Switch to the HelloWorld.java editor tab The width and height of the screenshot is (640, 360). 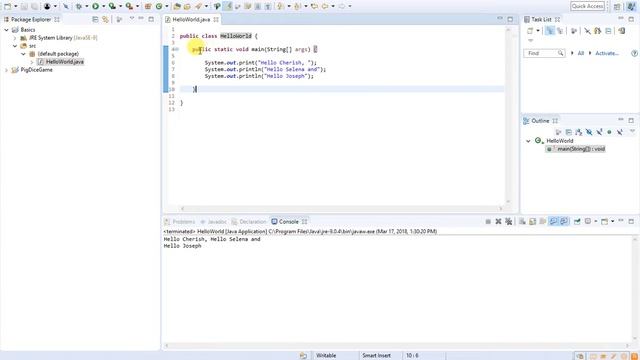pos(191,19)
